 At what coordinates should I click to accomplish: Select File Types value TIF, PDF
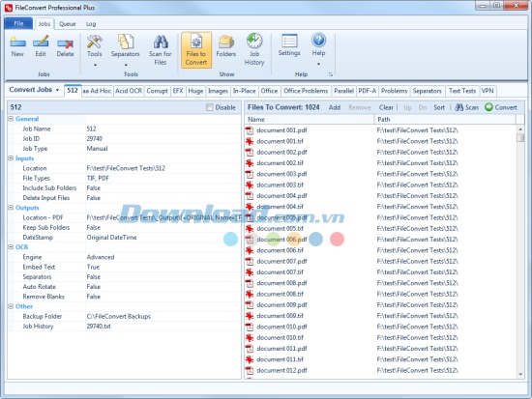[x=98, y=178]
